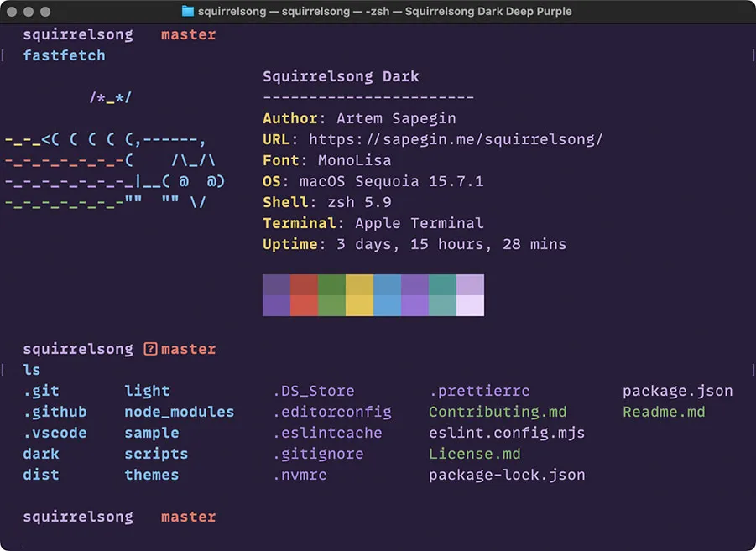The width and height of the screenshot is (756, 551).
Task: Click the .vscode directory entry
Action: pyautogui.click(x=55, y=433)
